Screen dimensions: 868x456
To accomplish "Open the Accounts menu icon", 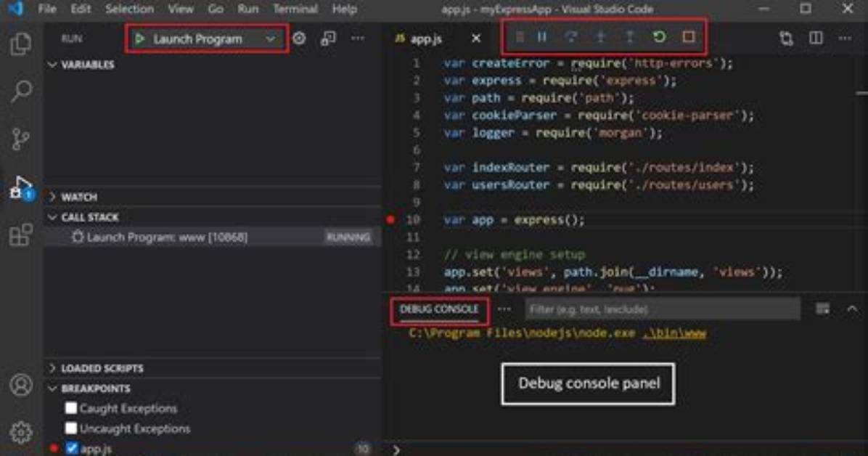I will point(21,385).
